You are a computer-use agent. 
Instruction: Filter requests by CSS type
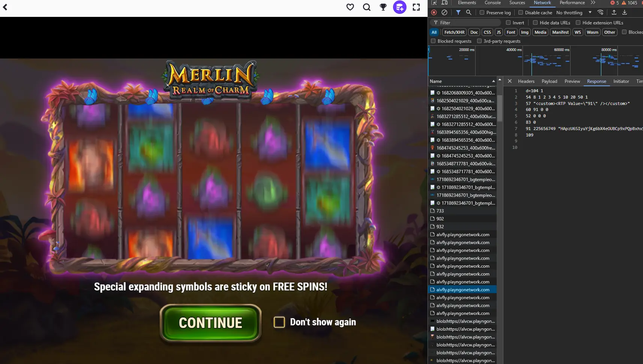[487, 32]
